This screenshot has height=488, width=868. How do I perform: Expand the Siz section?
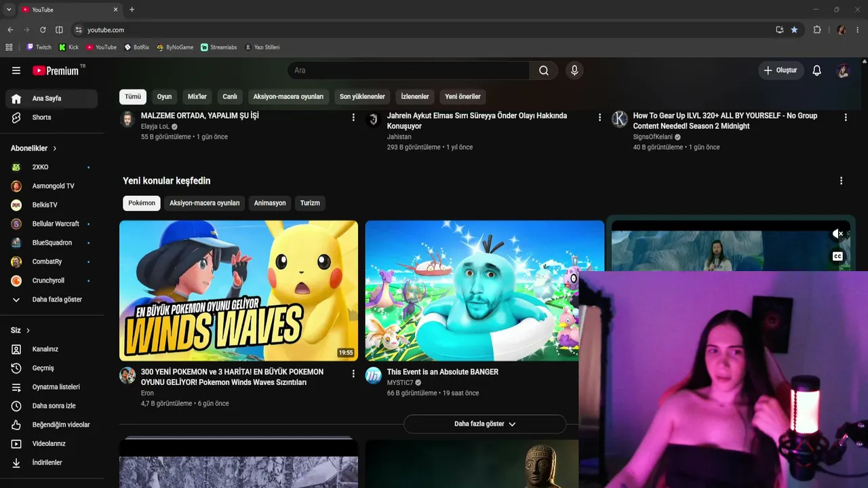click(x=20, y=331)
